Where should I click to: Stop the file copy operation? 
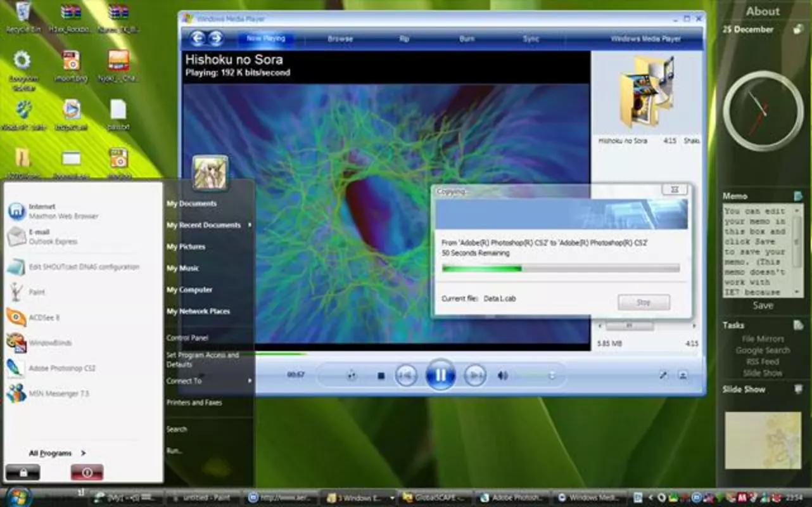pyautogui.click(x=644, y=302)
